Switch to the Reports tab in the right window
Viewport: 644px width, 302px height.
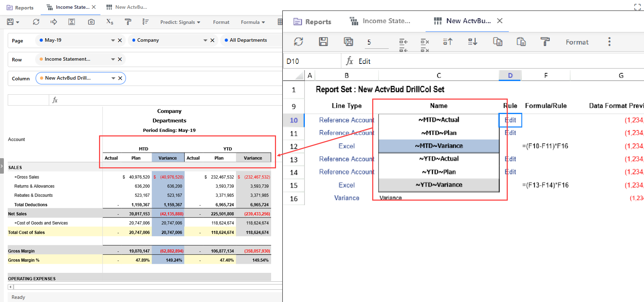[313, 22]
